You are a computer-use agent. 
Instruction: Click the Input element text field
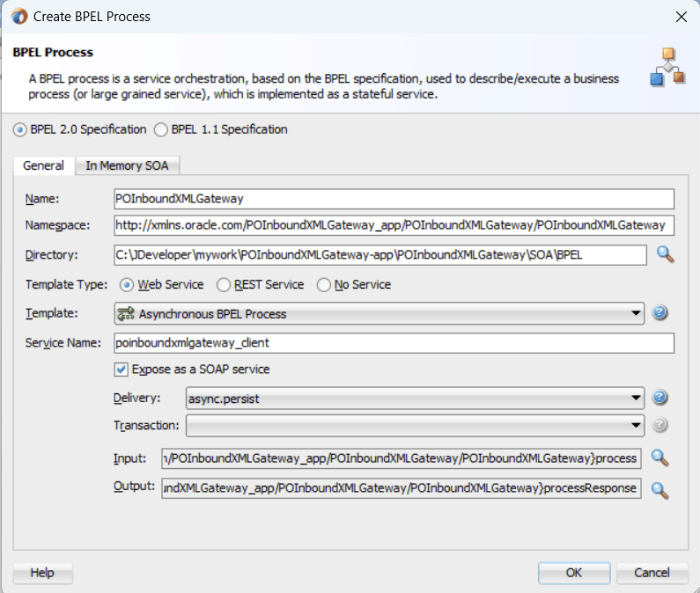point(402,458)
